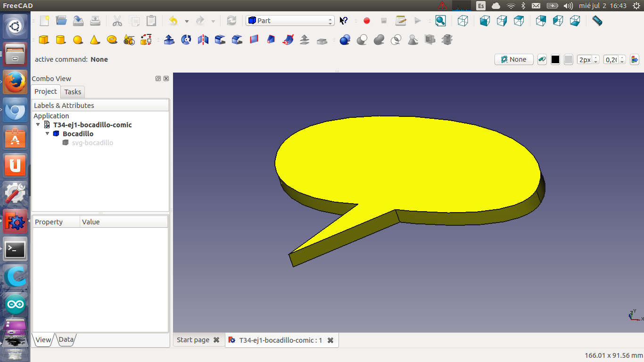Activate the Mirror tool

click(203, 40)
